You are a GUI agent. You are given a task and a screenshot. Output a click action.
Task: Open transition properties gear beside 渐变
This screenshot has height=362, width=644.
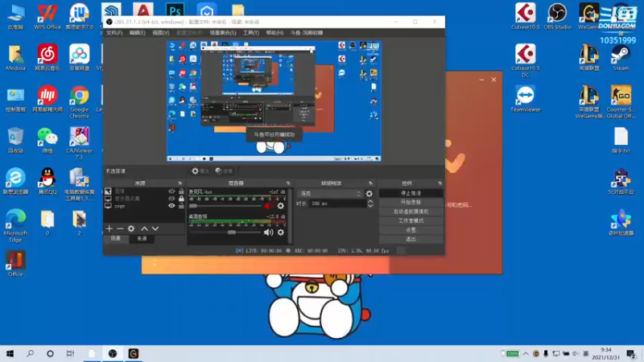tap(369, 194)
